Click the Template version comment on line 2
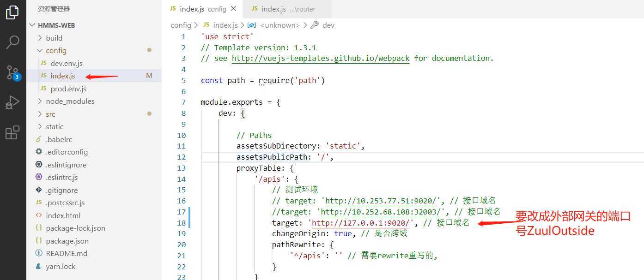The image size is (644, 280). click(x=259, y=48)
